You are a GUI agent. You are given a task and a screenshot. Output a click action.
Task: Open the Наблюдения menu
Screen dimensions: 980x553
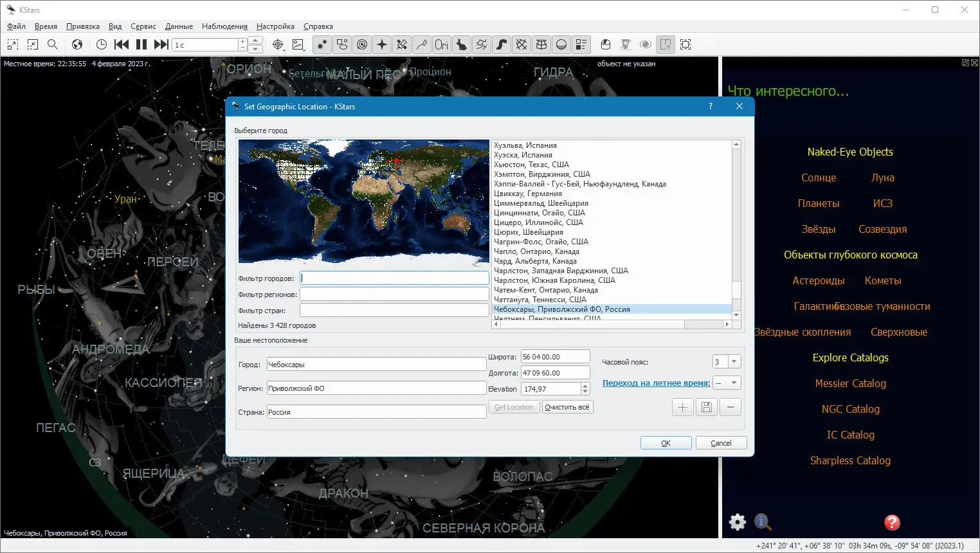point(224,26)
